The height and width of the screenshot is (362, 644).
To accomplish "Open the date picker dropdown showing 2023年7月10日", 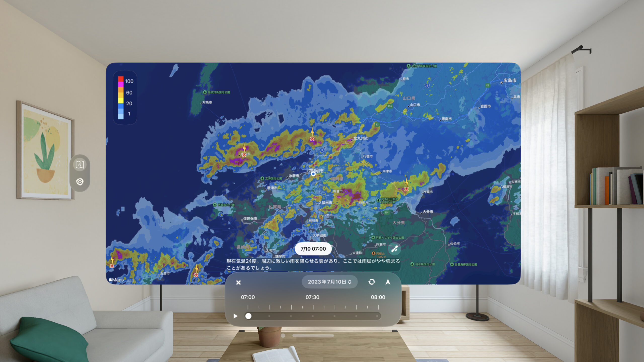I will 329,282.
